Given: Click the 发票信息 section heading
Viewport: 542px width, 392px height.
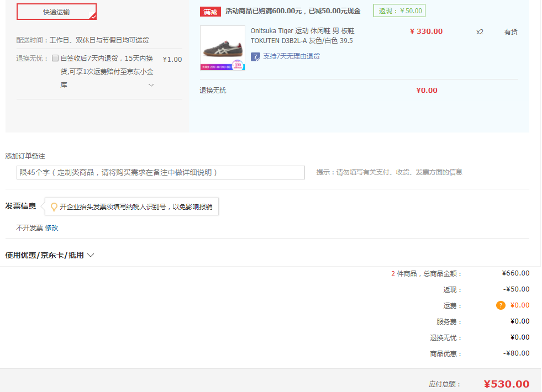Looking at the screenshot, I should pyautogui.click(x=21, y=206).
